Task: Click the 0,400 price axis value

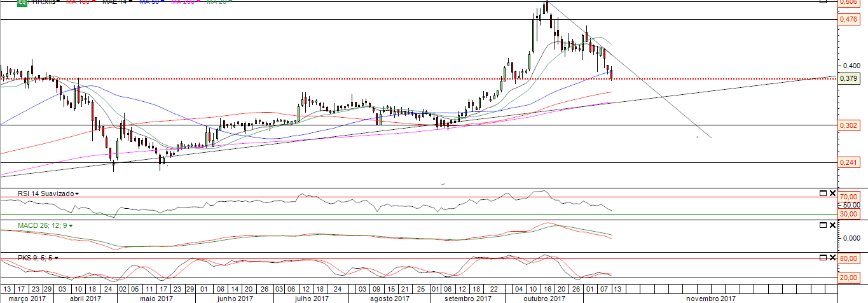Action: 851,65
